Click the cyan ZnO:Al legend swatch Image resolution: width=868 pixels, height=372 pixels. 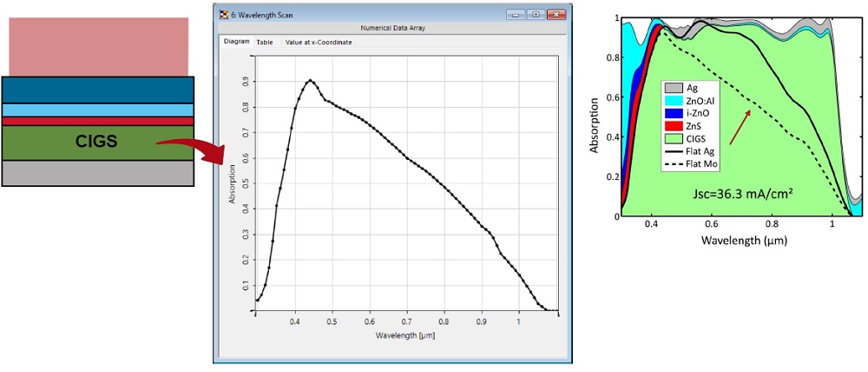pos(675,101)
